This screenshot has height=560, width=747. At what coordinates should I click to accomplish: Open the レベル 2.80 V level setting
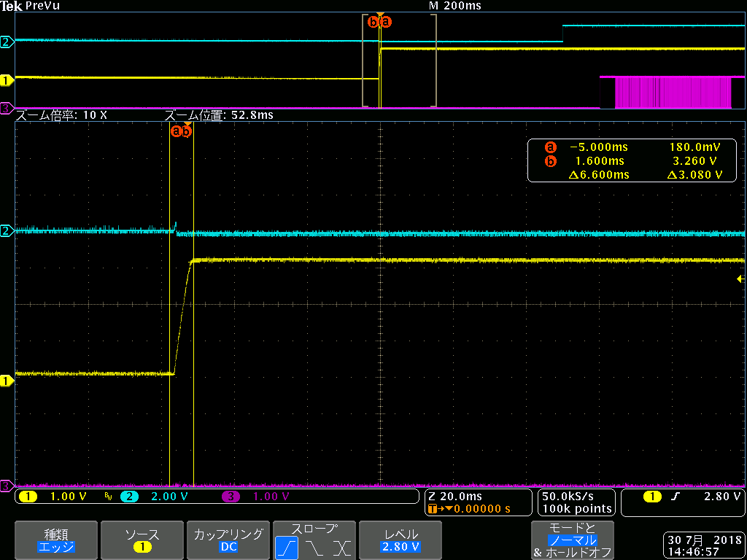pos(400,540)
